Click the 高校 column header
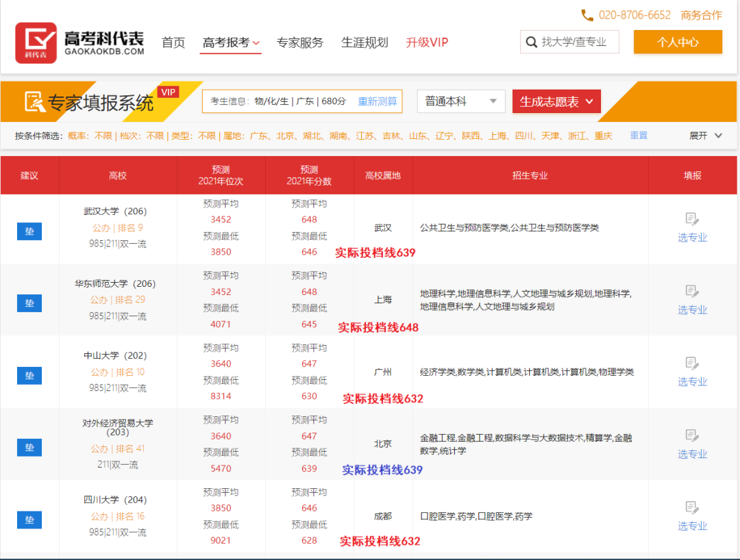Image resolution: width=740 pixels, height=560 pixels. click(x=118, y=175)
